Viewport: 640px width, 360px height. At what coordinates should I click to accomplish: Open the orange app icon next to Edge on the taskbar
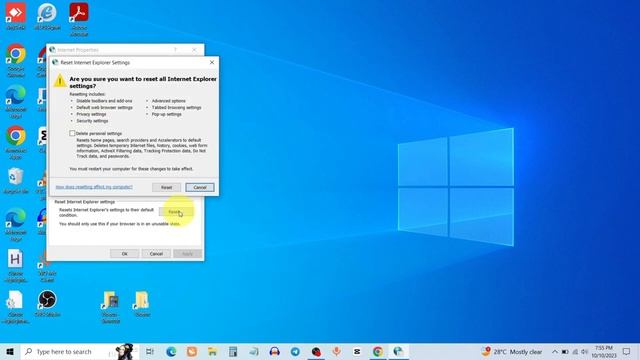point(191,351)
